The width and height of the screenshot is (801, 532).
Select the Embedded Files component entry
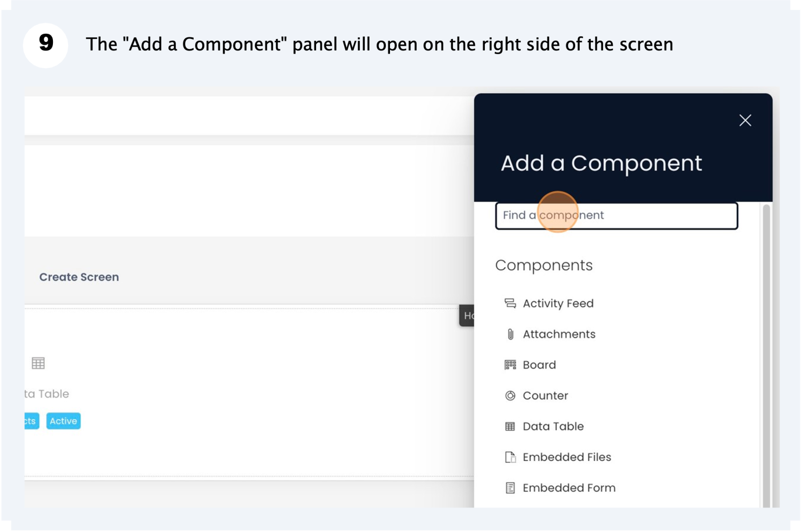click(567, 457)
